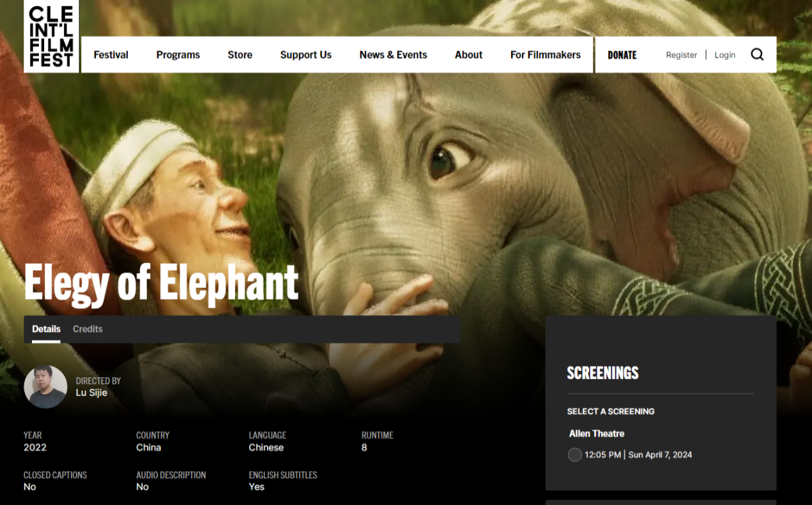Click the Elegy of Elephant title heading
812x505 pixels.
pyautogui.click(x=161, y=282)
